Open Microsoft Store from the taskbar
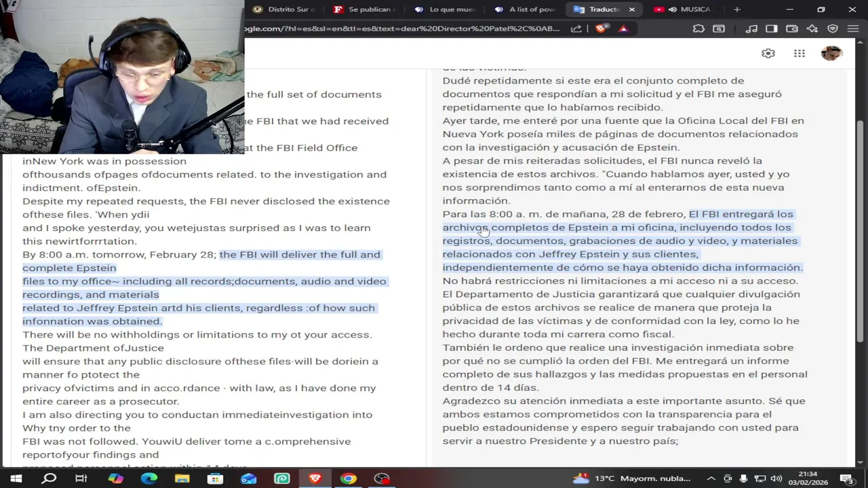868x488 pixels. point(215,479)
